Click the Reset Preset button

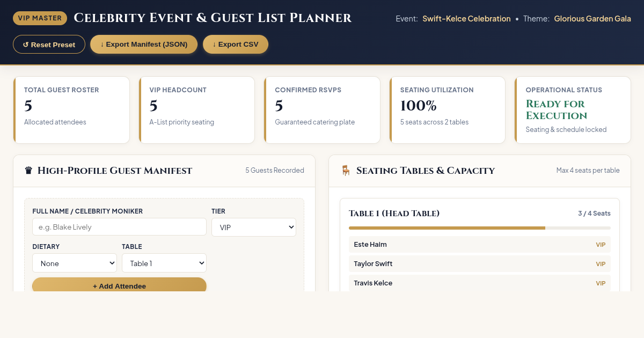(49, 45)
